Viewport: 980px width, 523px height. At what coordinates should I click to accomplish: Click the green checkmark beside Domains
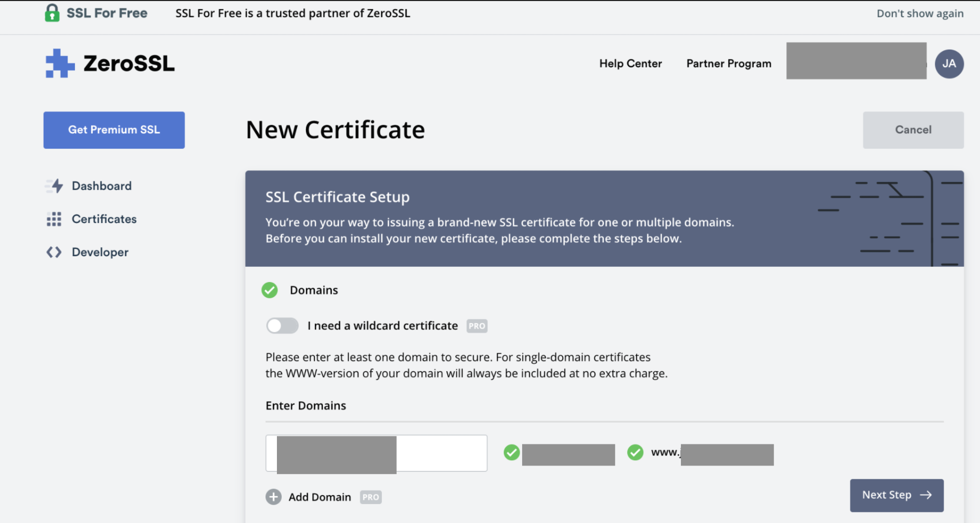(x=270, y=290)
